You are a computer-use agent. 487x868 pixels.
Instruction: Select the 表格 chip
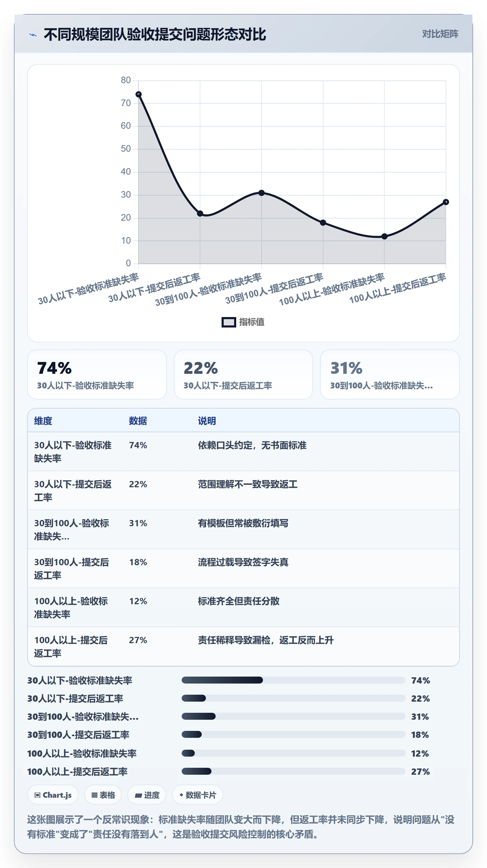coord(103,795)
